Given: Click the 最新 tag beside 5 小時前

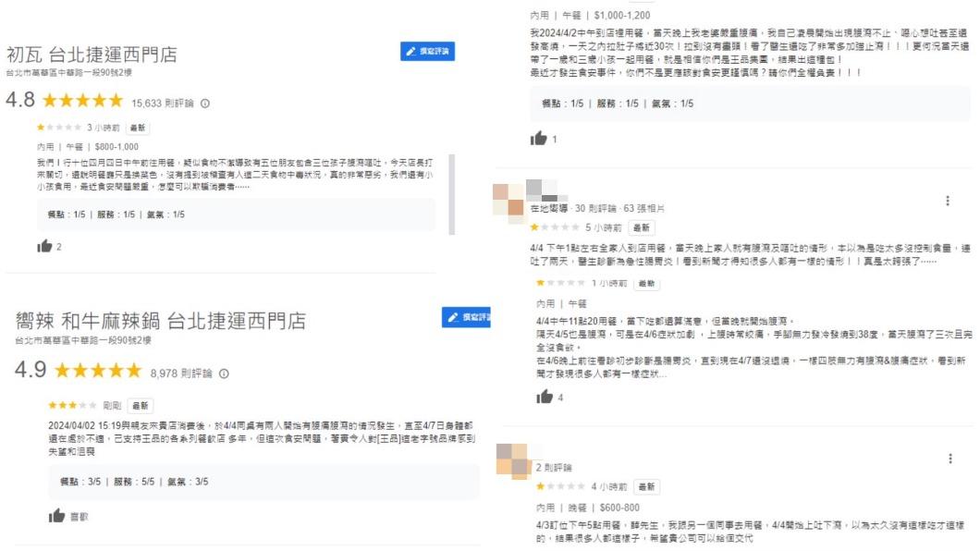Looking at the screenshot, I should click(x=642, y=227).
